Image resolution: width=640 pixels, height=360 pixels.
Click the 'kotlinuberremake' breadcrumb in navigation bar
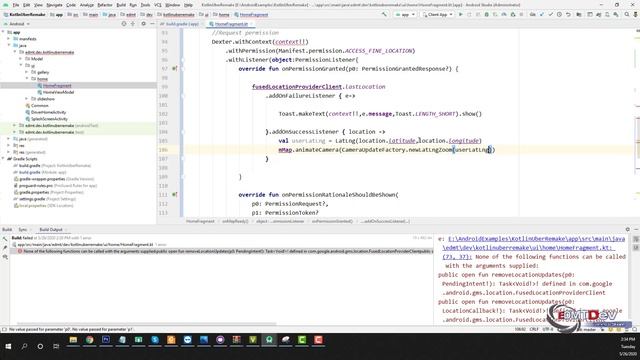tap(179, 15)
